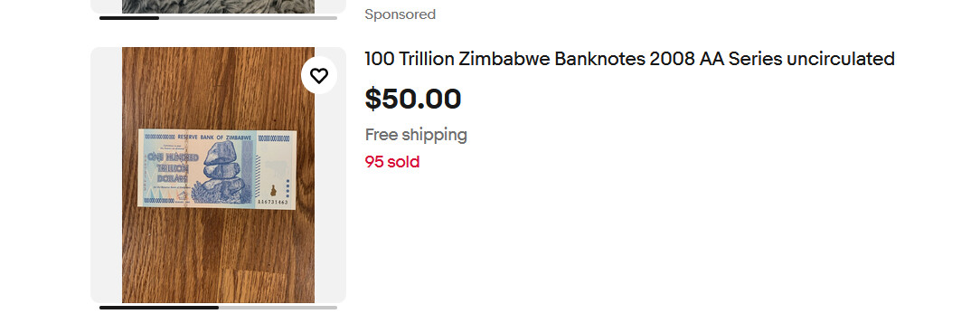Click the light gray margin left of the banknote photo

pyautogui.click(x=107, y=175)
